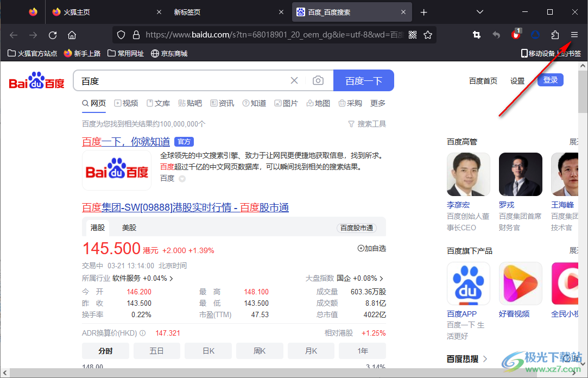588x378 pixels.
Task: Open 火狐官方站点 bookmark folder
Action: (32, 54)
